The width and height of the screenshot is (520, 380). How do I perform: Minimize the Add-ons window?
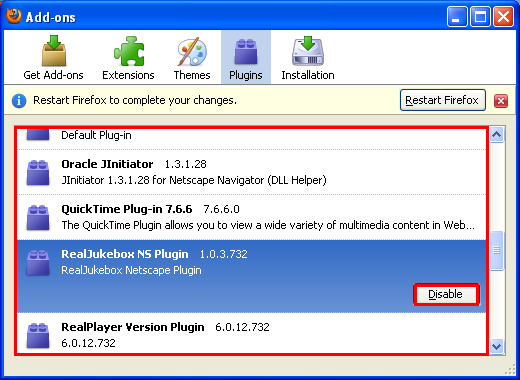(x=457, y=17)
